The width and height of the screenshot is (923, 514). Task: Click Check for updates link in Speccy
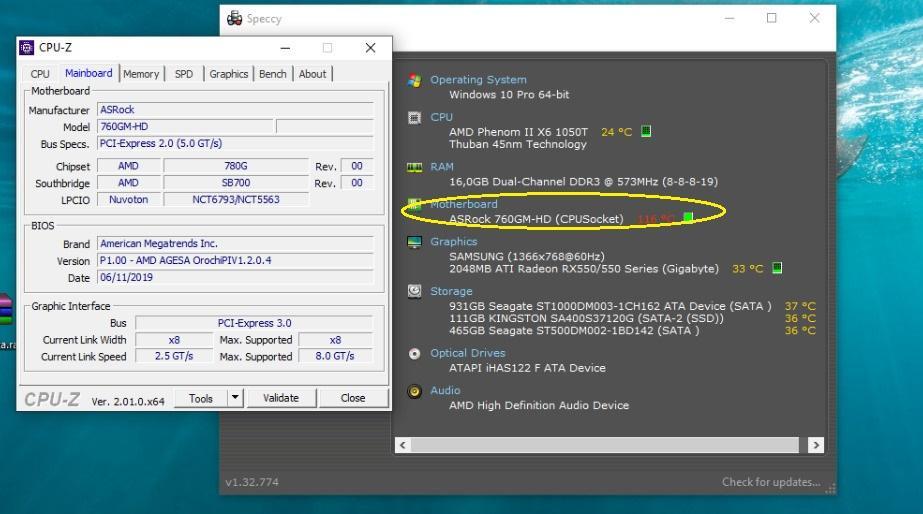771,482
